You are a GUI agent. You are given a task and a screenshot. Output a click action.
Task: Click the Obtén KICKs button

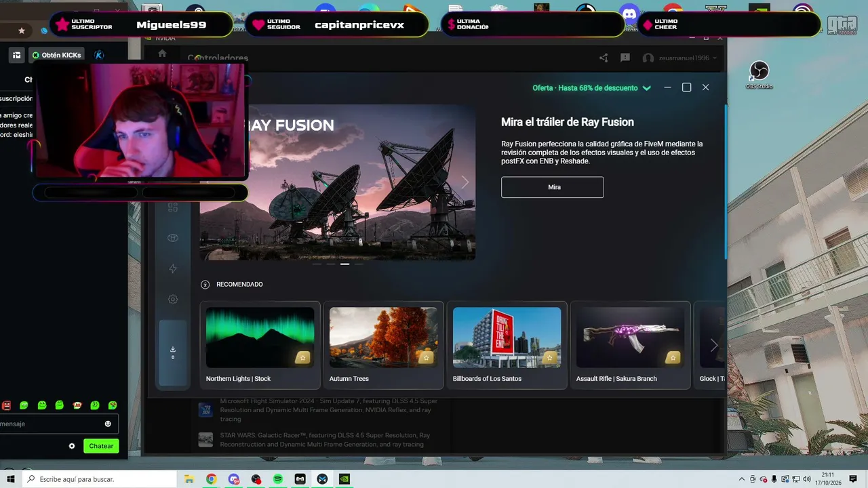56,55
